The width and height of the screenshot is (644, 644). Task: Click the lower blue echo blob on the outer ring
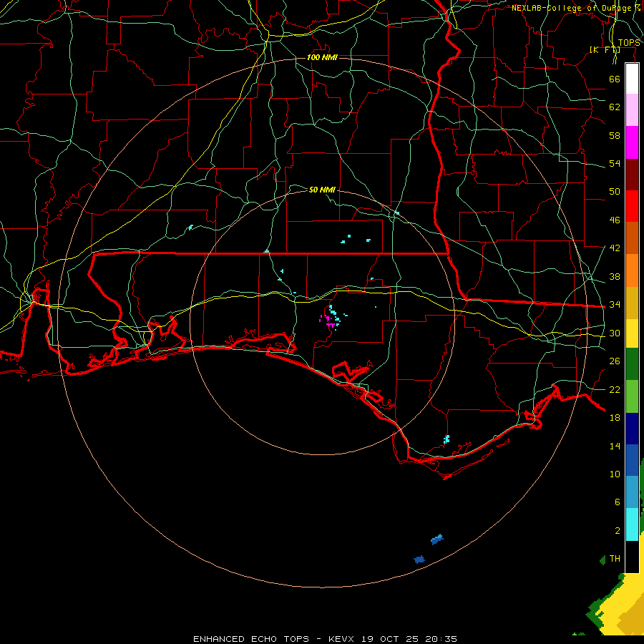(419, 560)
